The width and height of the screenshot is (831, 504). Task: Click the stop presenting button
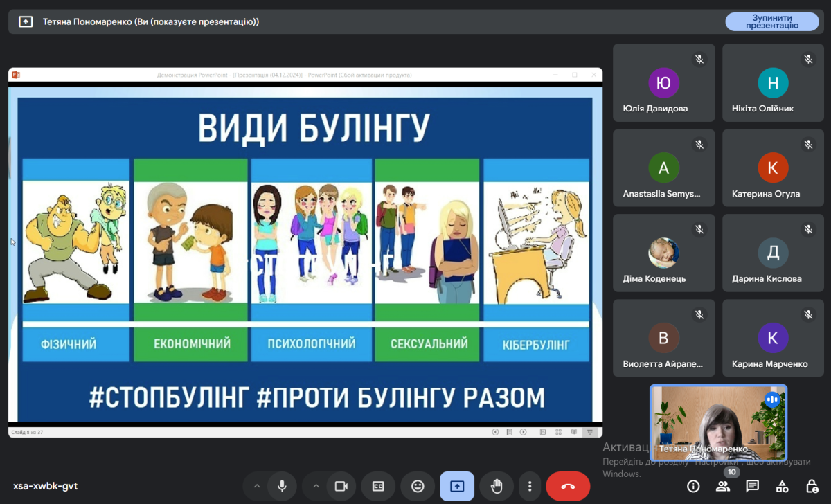pos(771,21)
